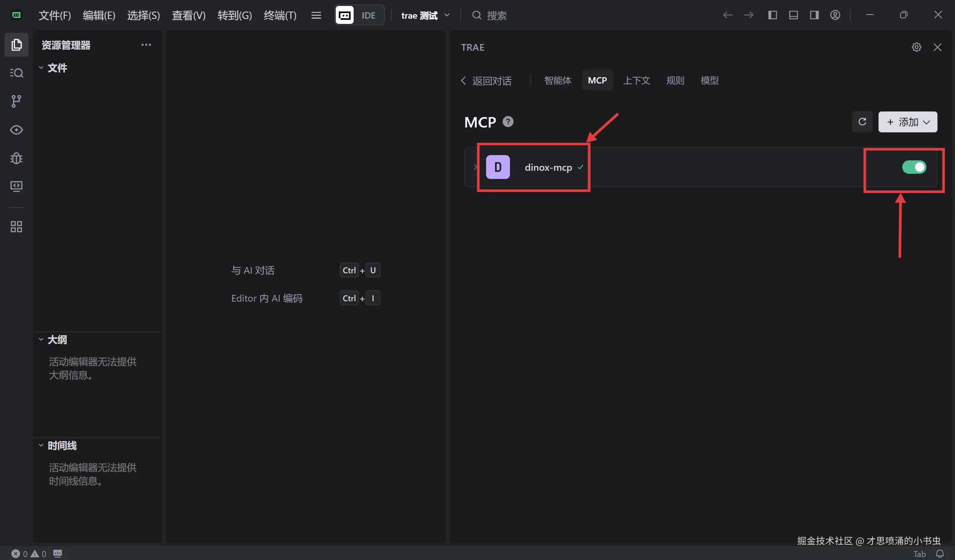This screenshot has height=560, width=955.
Task: Open the Source Control branch icon
Action: click(16, 101)
